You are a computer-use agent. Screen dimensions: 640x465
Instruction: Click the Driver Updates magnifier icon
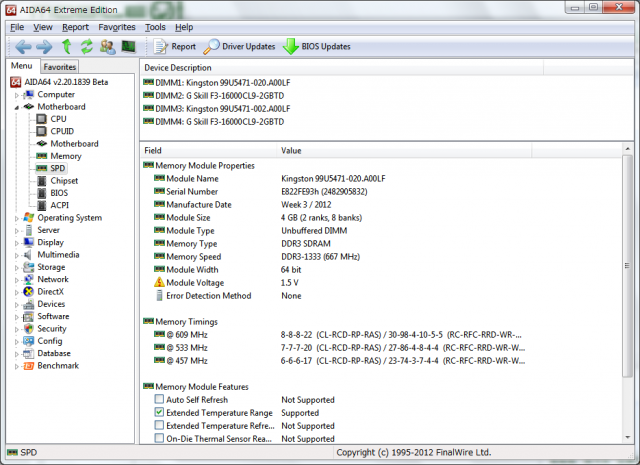click(x=211, y=47)
